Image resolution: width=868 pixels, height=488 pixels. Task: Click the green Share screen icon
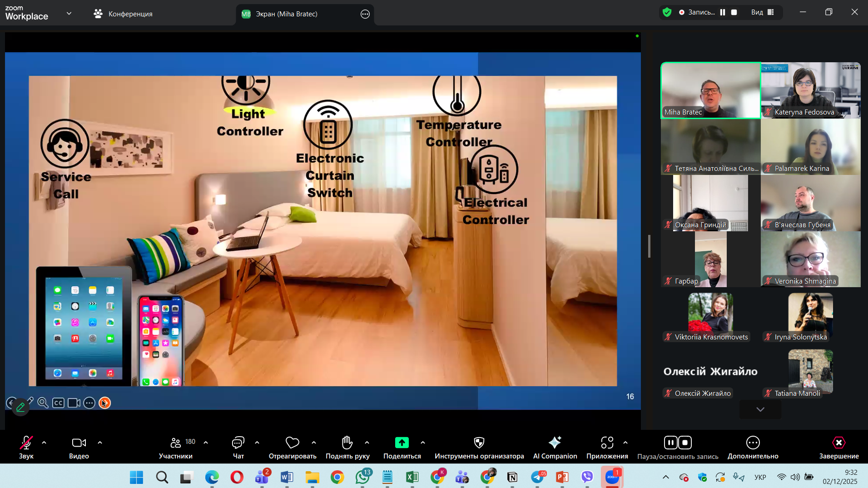(x=402, y=443)
